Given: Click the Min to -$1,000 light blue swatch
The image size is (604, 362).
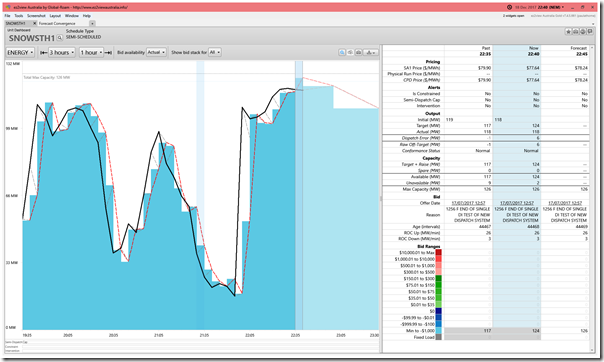Looking at the screenshot, I should pyautogui.click(x=438, y=330).
